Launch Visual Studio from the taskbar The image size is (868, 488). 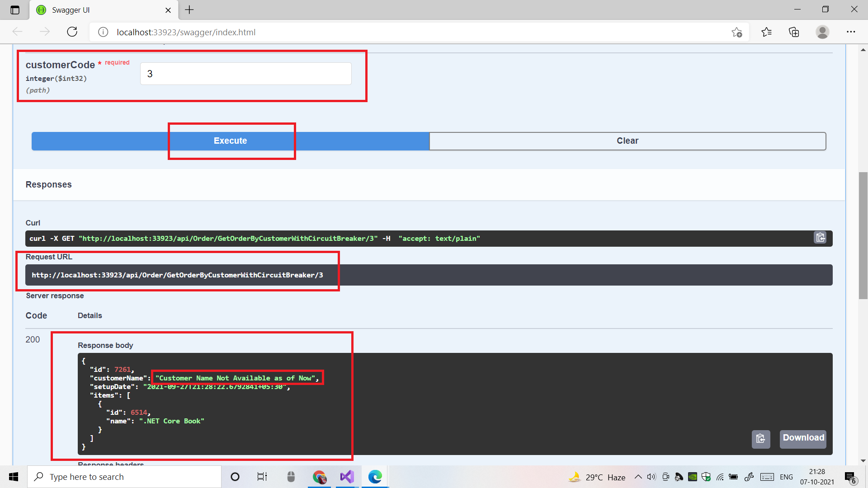pyautogui.click(x=346, y=477)
